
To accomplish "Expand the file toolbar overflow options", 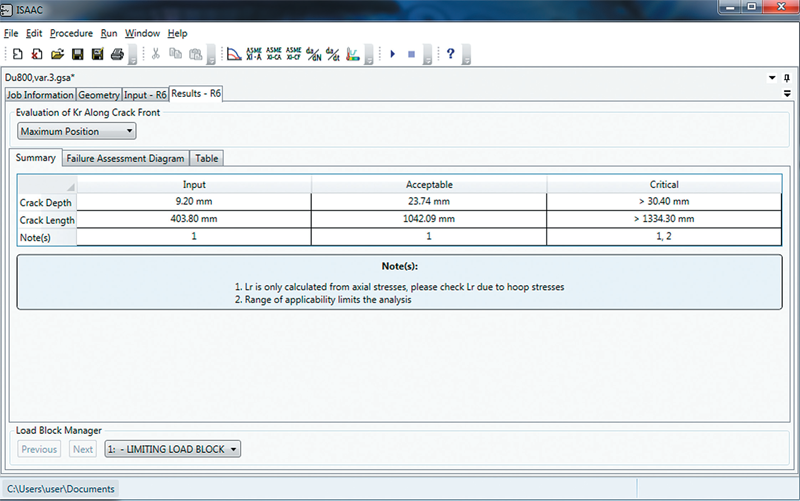I will pyautogui.click(x=132, y=55).
